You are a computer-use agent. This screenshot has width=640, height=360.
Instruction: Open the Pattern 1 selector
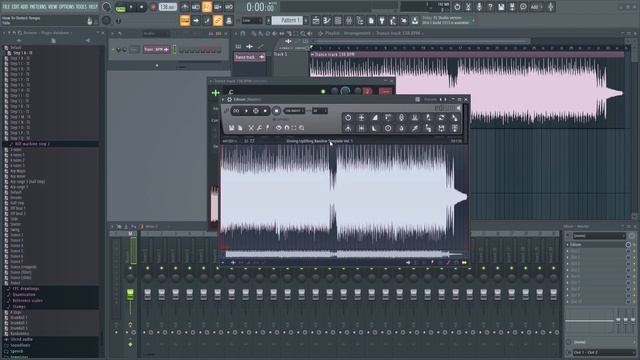click(x=287, y=20)
